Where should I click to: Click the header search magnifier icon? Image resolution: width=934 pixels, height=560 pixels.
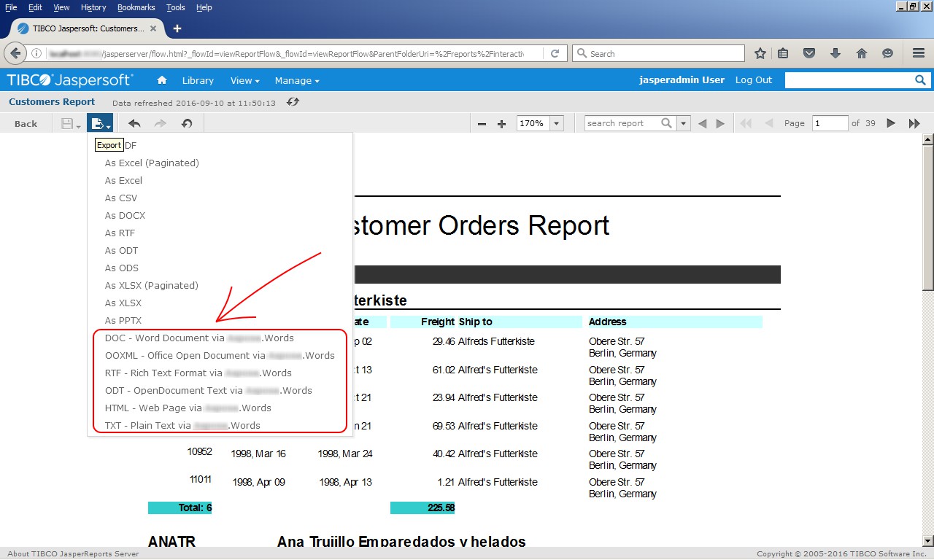pyautogui.click(x=920, y=80)
